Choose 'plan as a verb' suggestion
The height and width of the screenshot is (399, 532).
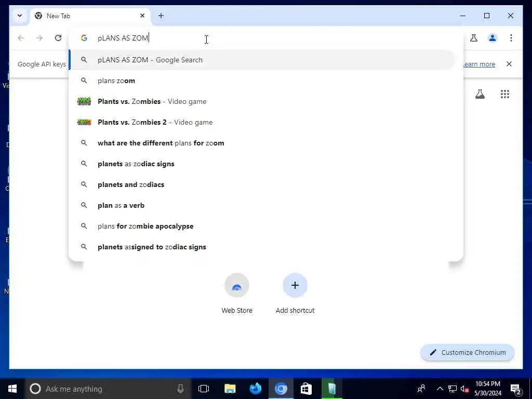[x=262, y=205]
